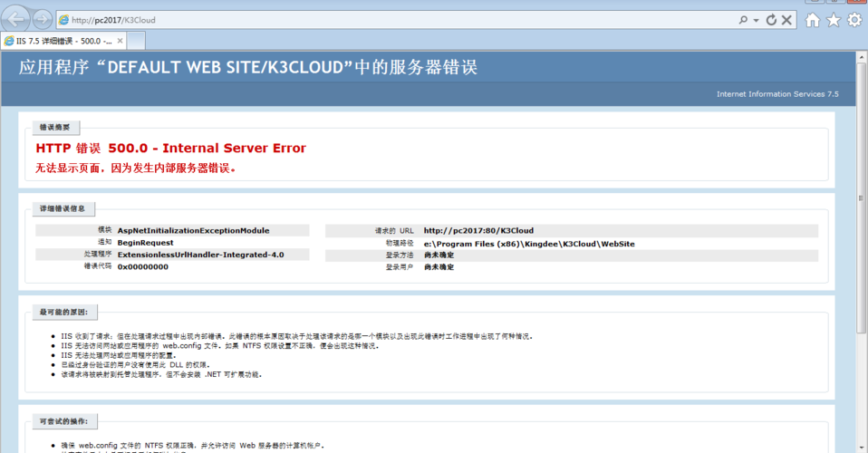This screenshot has height=453, width=868.
Task: Open a new blank tab button
Action: tap(136, 41)
